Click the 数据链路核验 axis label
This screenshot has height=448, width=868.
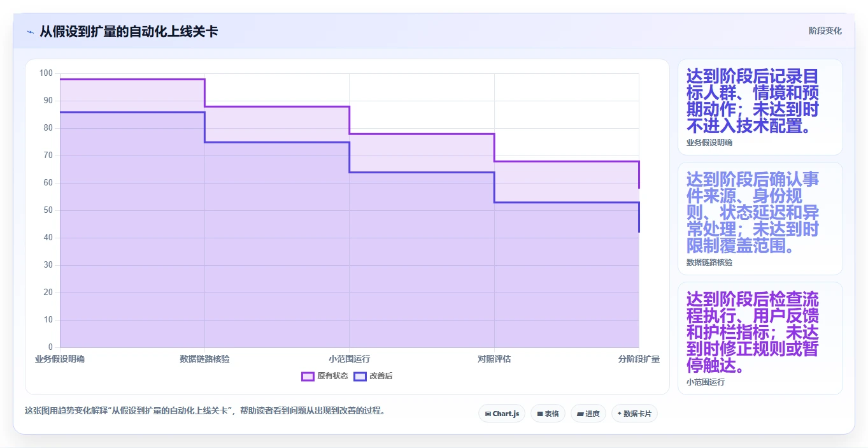[204, 359]
